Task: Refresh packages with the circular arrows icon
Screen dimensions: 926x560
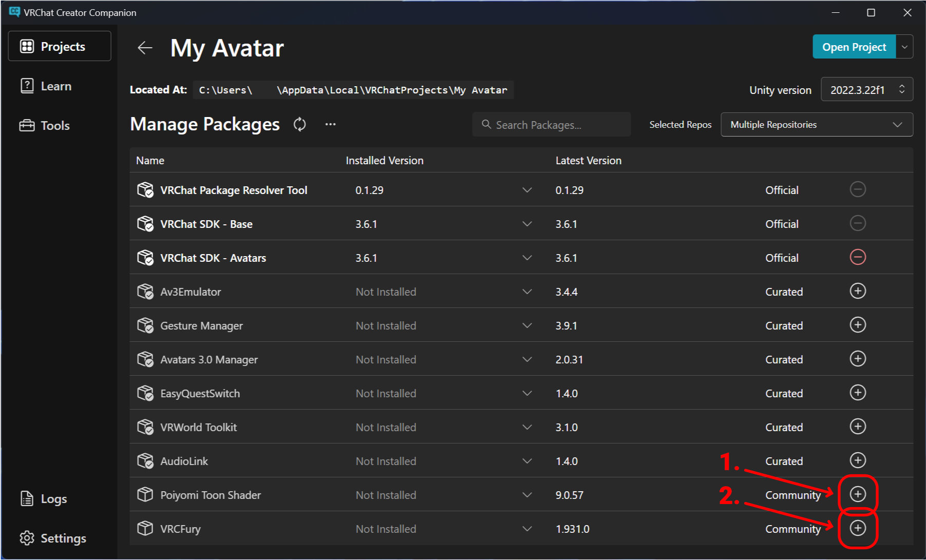Action: (300, 124)
